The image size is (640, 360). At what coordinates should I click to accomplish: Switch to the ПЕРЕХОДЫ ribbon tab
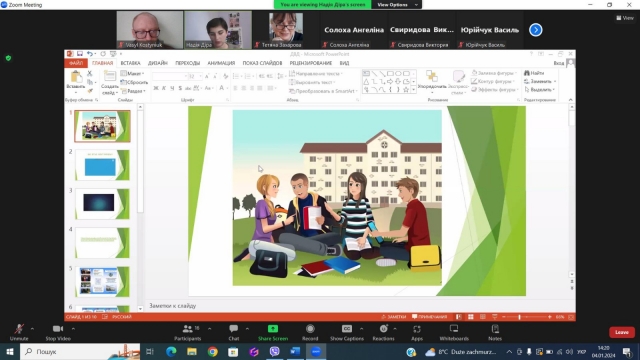(187, 63)
